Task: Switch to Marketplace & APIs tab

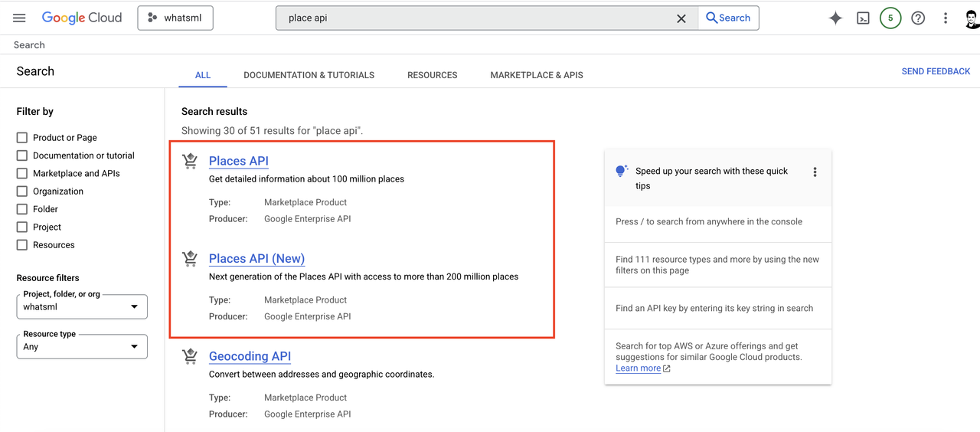Action: [x=537, y=75]
